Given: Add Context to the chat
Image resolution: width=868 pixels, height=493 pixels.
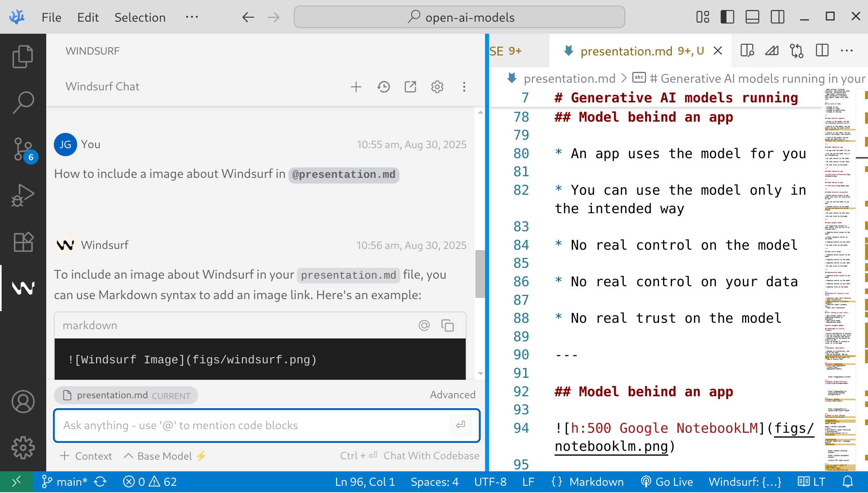Looking at the screenshot, I should (x=86, y=456).
